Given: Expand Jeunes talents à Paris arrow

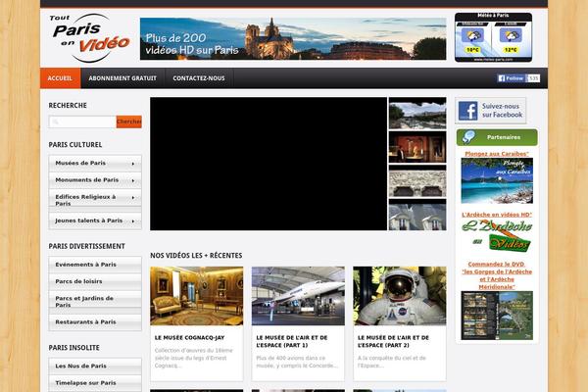Looking at the screenshot, I should point(133,220).
